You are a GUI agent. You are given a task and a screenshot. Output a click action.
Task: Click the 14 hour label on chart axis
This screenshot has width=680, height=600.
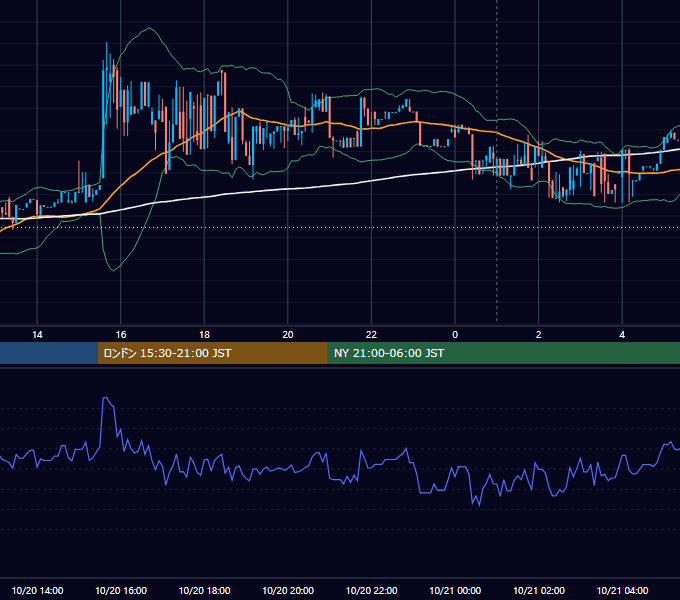37,335
